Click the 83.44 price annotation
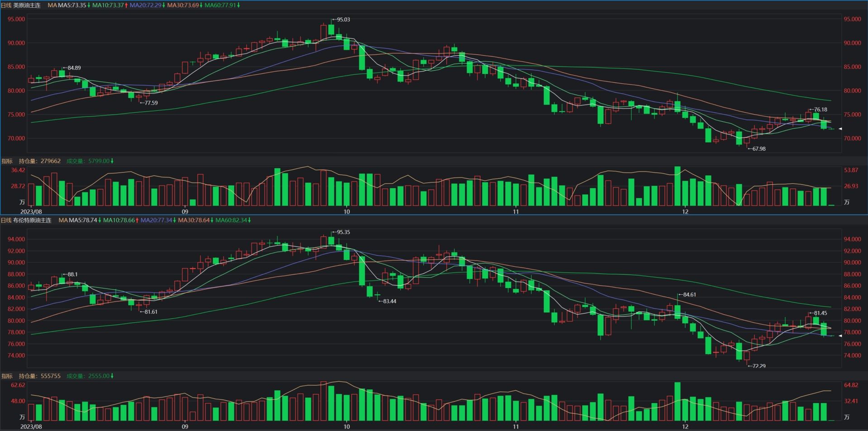The height and width of the screenshot is (431, 868). coord(387,302)
